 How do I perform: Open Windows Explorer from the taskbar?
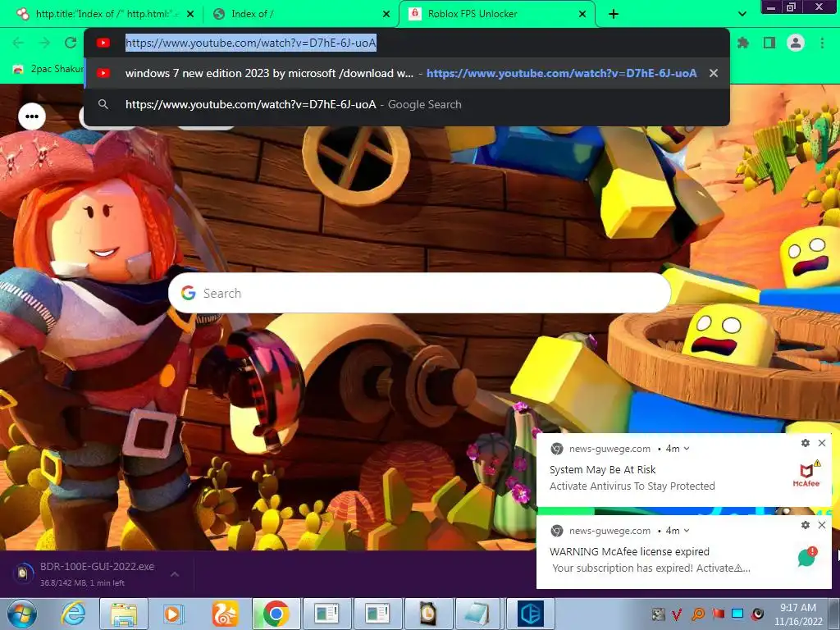[x=124, y=614]
